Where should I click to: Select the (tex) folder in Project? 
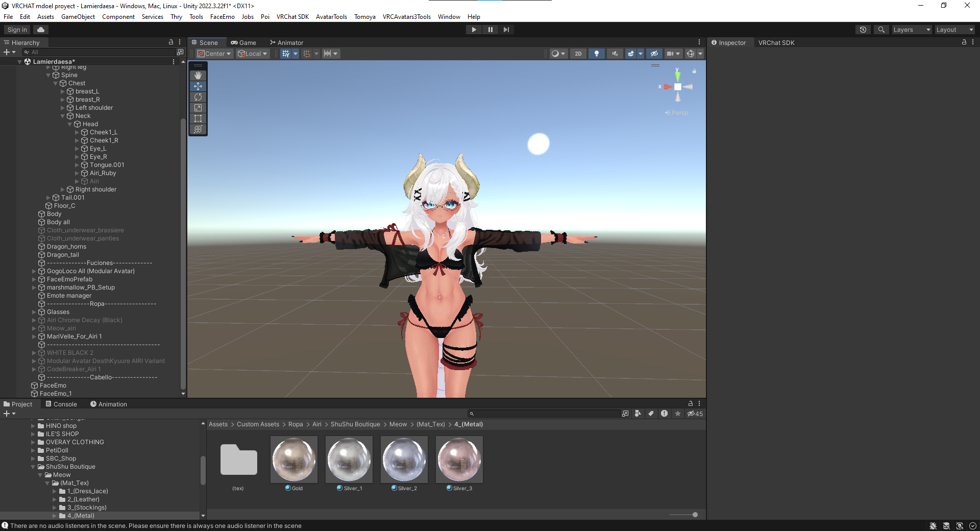(238, 460)
